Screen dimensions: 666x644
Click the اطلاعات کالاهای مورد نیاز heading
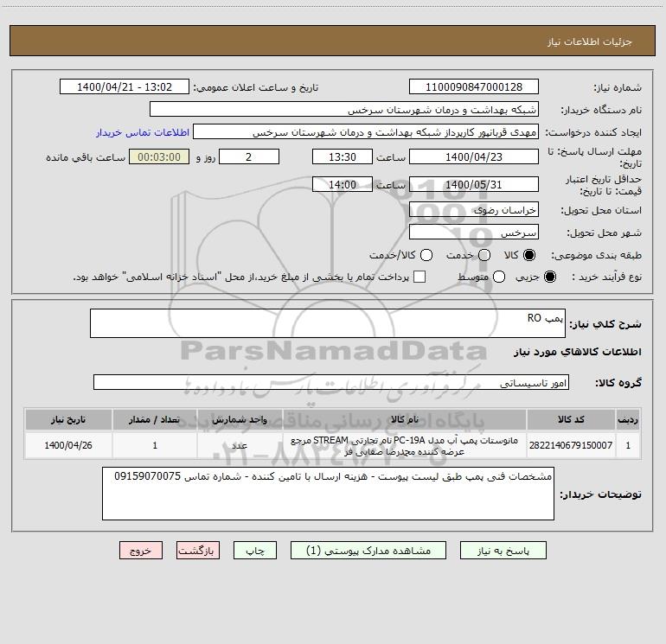click(578, 352)
